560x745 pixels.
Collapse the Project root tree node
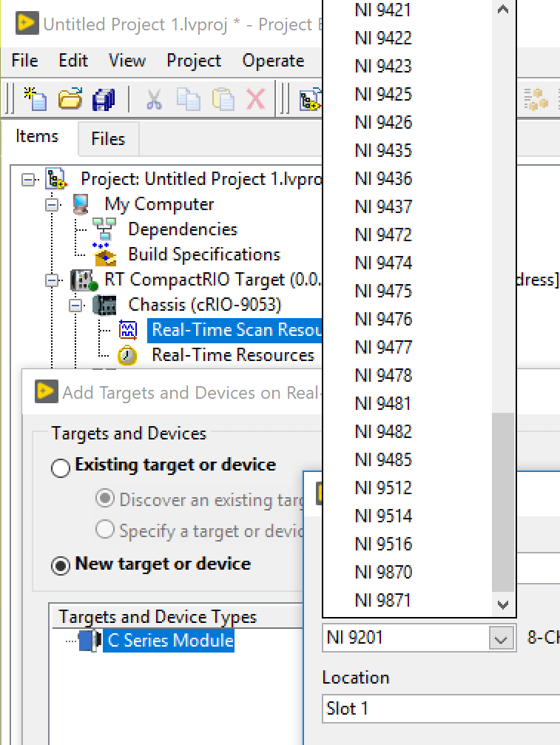29,180
